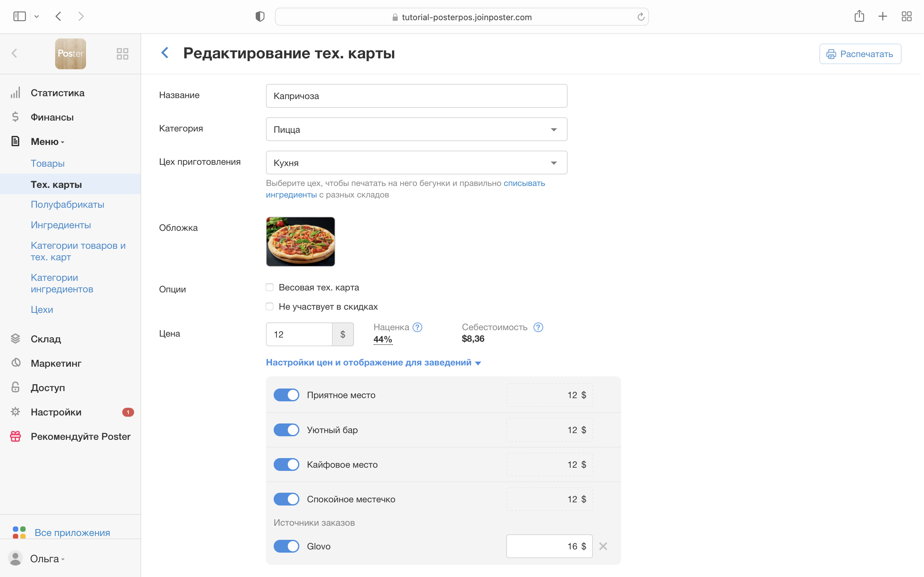
Task: Click the apps grid icon in the Poster sidebar
Action: 122,54
